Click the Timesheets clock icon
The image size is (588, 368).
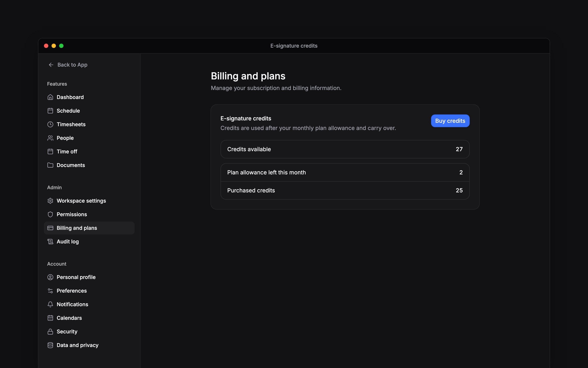pos(50,124)
